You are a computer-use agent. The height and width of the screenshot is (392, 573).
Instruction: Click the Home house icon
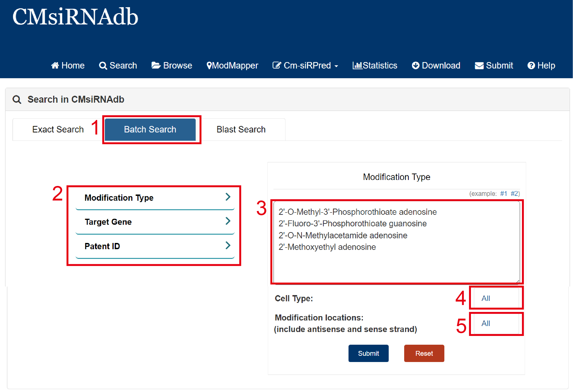pyautogui.click(x=55, y=66)
